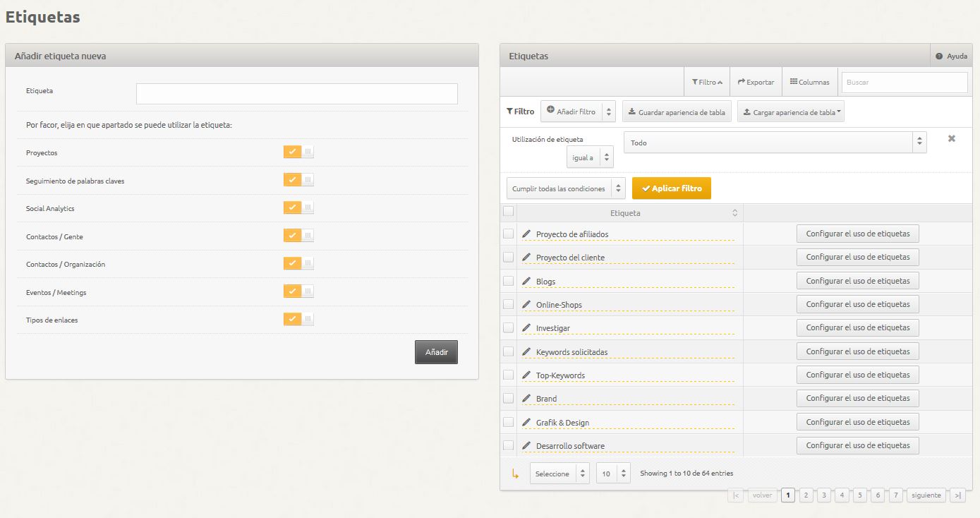Click the siguiente pagination button
The height and width of the screenshot is (518, 980).
click(x=926, y=495)
